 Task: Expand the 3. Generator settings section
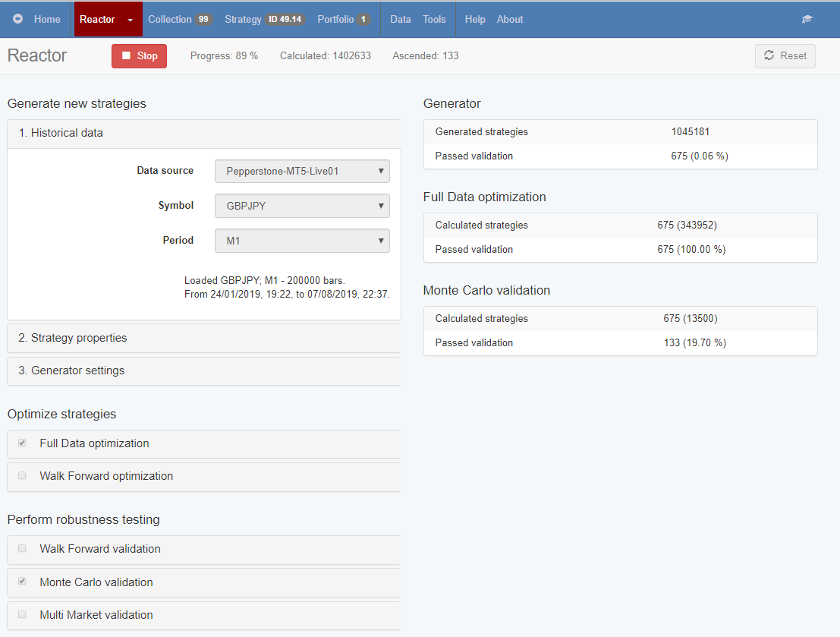coord(204,371)
